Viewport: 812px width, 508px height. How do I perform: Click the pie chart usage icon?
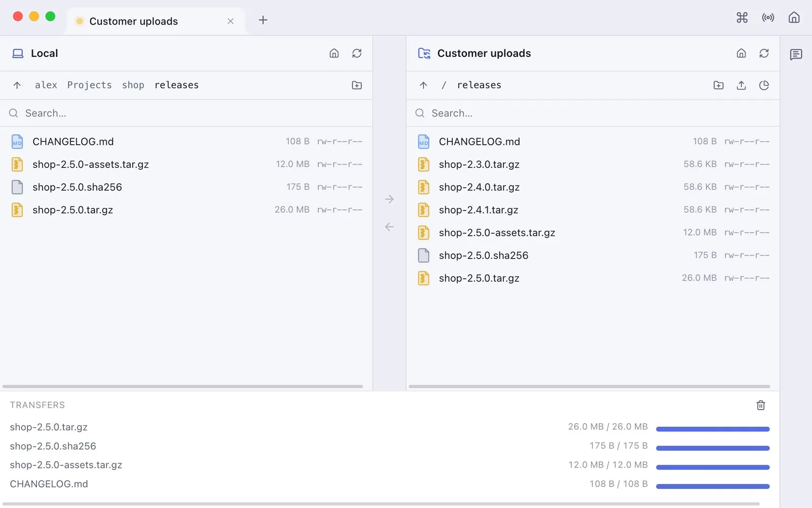click(x=764, y=85)
